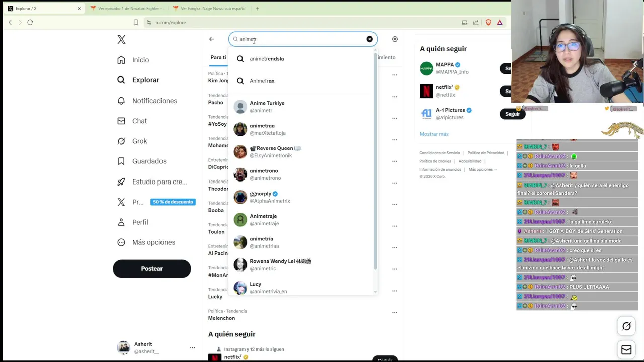Open Política de cookies link
This screenshot has height=362, width=644.
[x=435, y=161]
